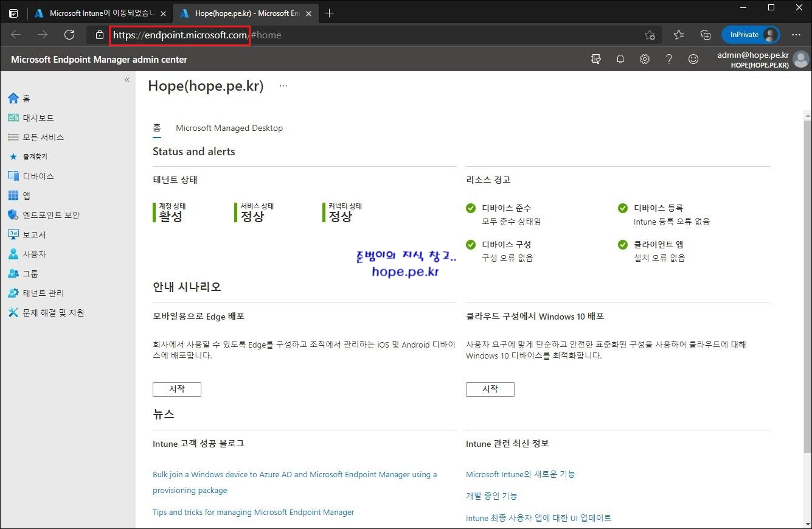Click 서비스 상태 정상 status

(254, 212)
